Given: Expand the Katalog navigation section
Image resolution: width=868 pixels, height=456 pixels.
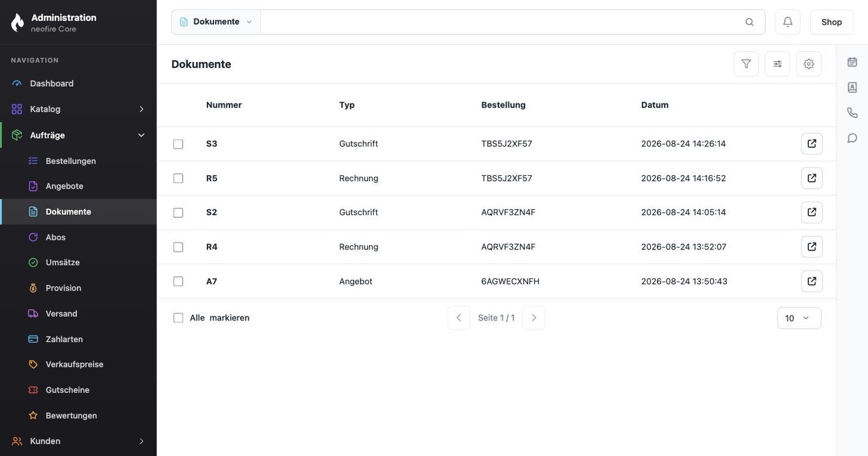Looking at the screenshot, I should click(x=78, y=109).
